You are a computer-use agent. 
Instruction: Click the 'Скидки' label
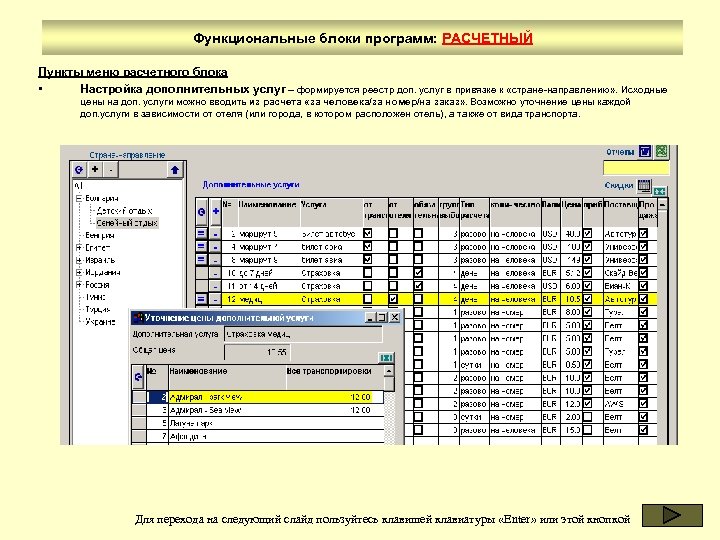[x=619, y=186]
